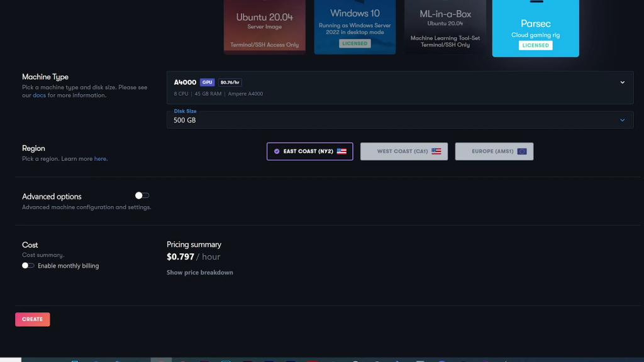This screenshot has height=362, width=644.
Task: Select the Europe (AMS1) region
Action: 494,151
